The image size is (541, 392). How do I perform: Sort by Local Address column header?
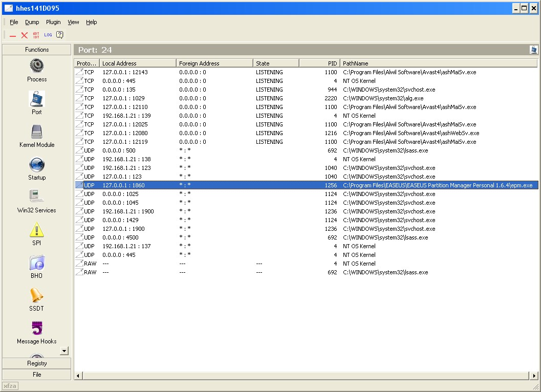point(138,63)
